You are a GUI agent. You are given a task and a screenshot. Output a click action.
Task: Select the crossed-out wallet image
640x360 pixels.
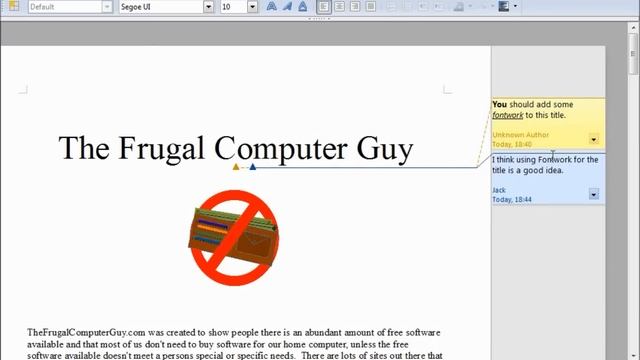coord(234,238)
